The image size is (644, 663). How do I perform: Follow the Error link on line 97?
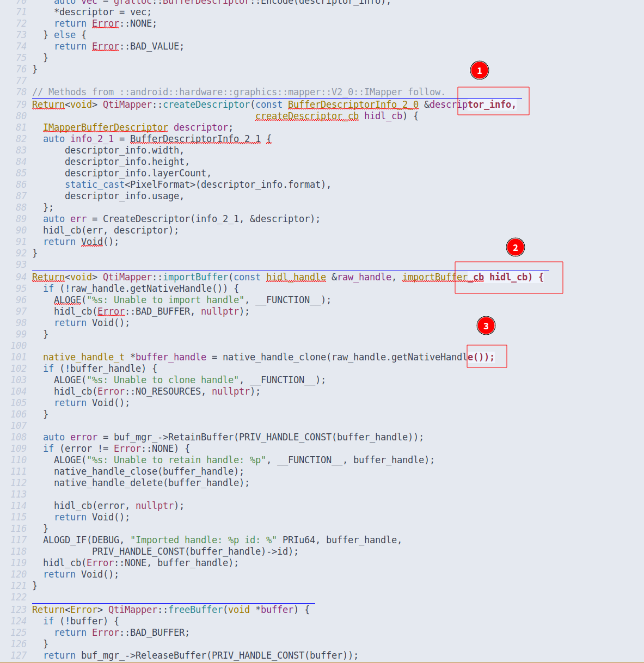click(111, 311)
